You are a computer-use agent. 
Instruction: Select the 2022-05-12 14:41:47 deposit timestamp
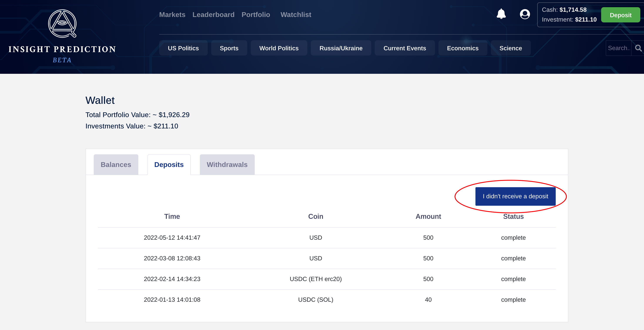[x=172, y=238]
